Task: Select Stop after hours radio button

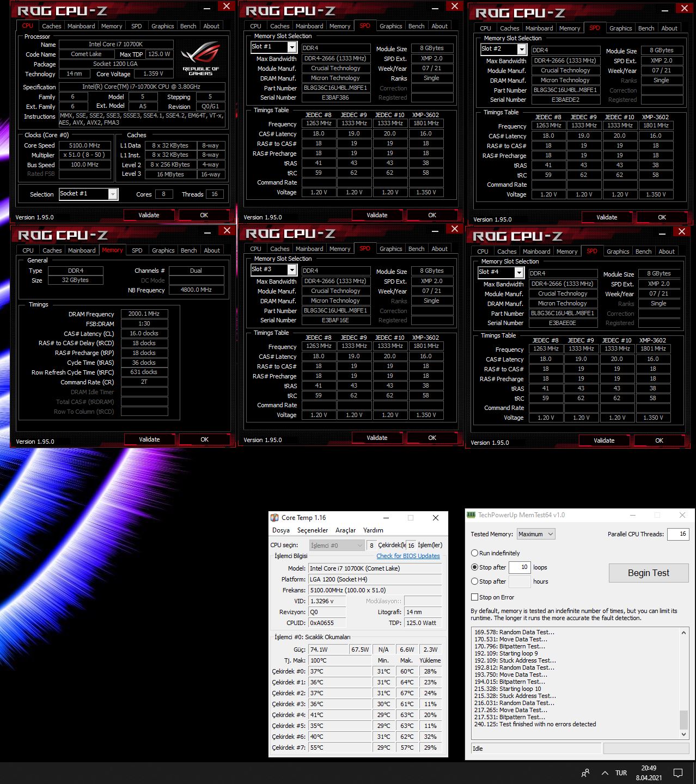Action: pos(474,581)
